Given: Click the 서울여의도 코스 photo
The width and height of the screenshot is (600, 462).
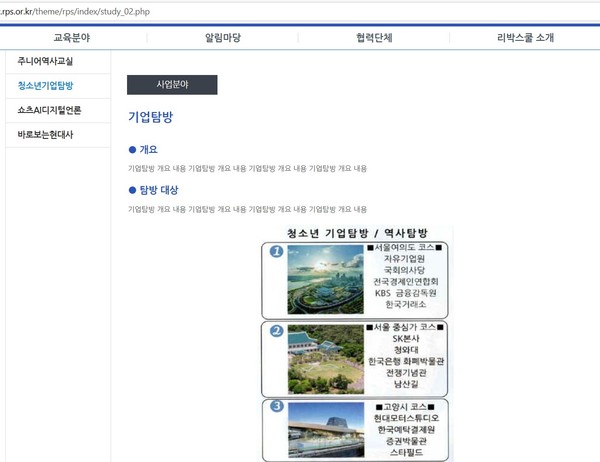Looking at the screenshot, I should [x=325, y=280].
